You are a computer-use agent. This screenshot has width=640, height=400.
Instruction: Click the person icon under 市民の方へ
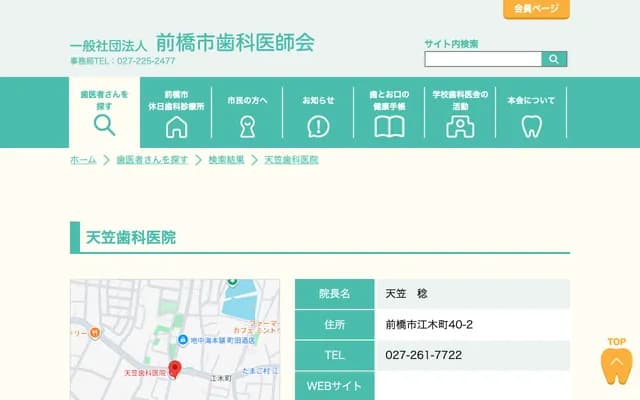247,127
